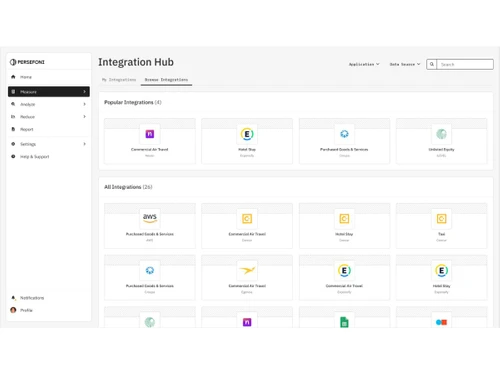The width and height of the screenshot is (500, 375).
Task: Open the Reduce section icon
Action: pyautogui.click(x=13, y=117)
